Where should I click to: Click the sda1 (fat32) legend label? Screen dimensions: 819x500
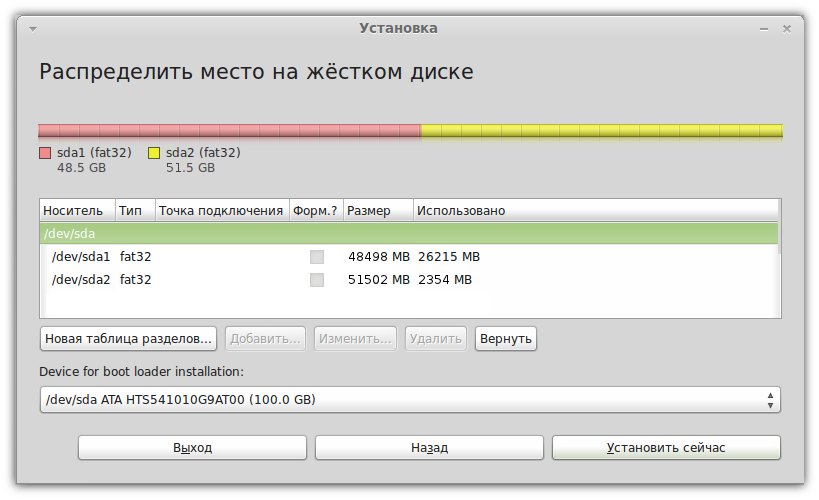[x=94, y=153]
